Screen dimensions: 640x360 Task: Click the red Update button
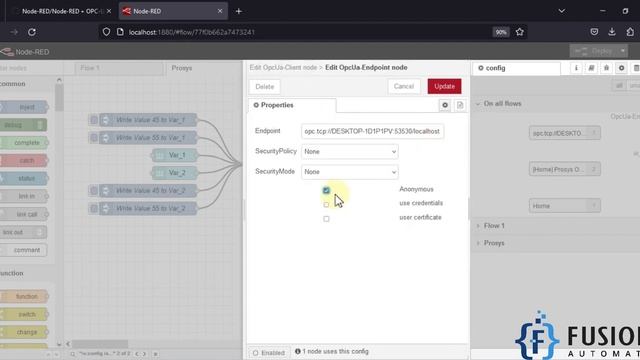(x=444, y=86)
